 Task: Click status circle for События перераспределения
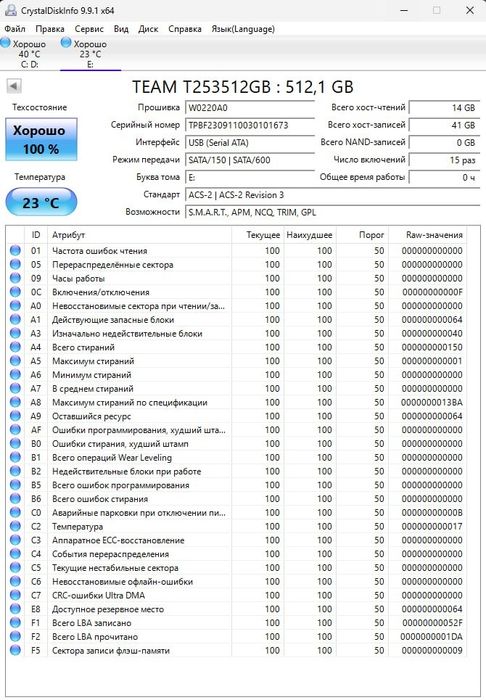tap(15, 554)
